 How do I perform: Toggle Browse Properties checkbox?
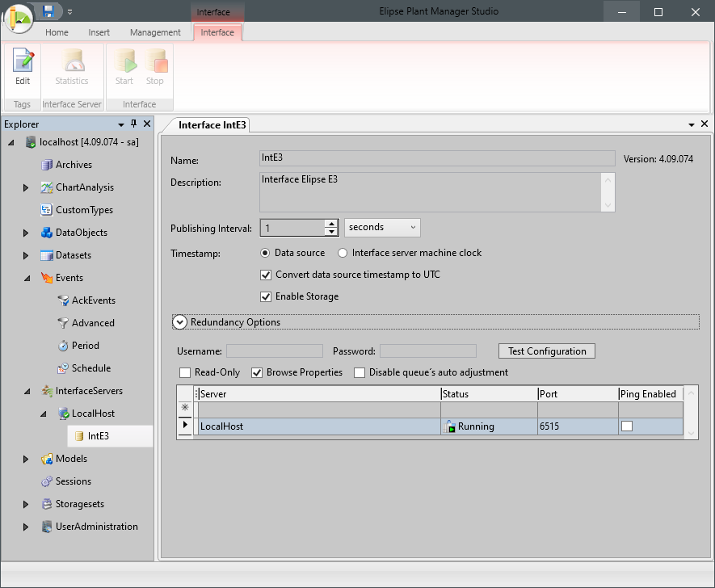coord(257,373)
